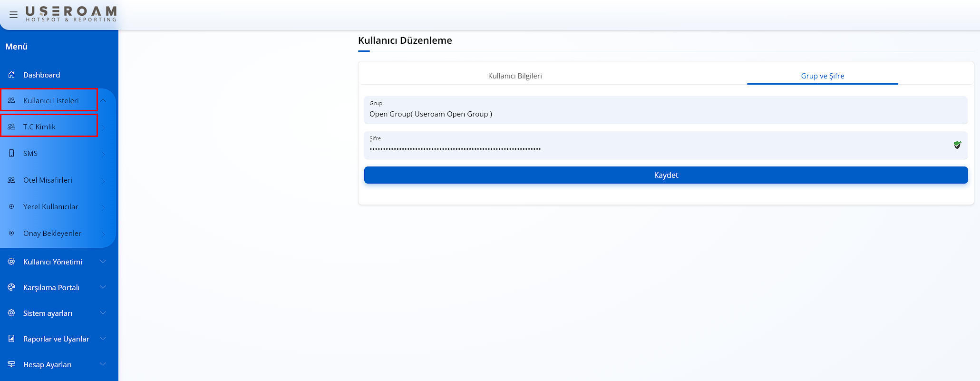
Task: Click into the Şifre password field
Action: 656,148
